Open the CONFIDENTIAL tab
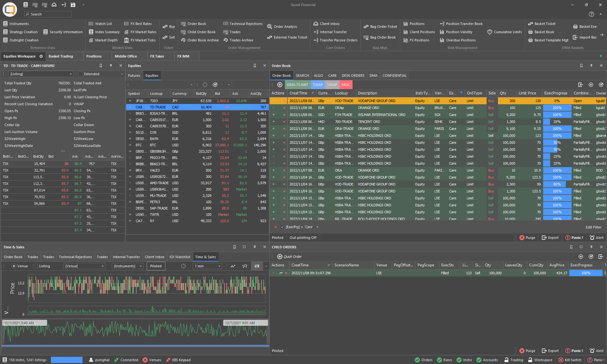This screenshot has width=607, height=364. point(394,76)
